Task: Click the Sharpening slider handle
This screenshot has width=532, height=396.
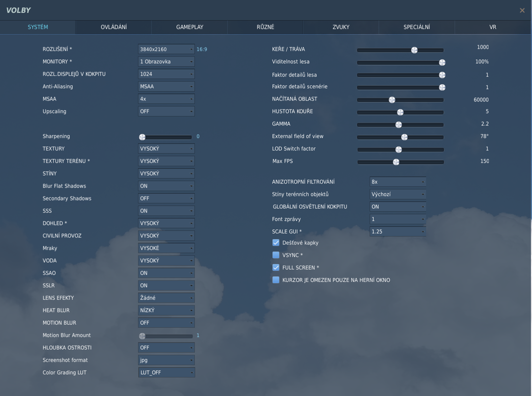Action: tap(142, 137)
